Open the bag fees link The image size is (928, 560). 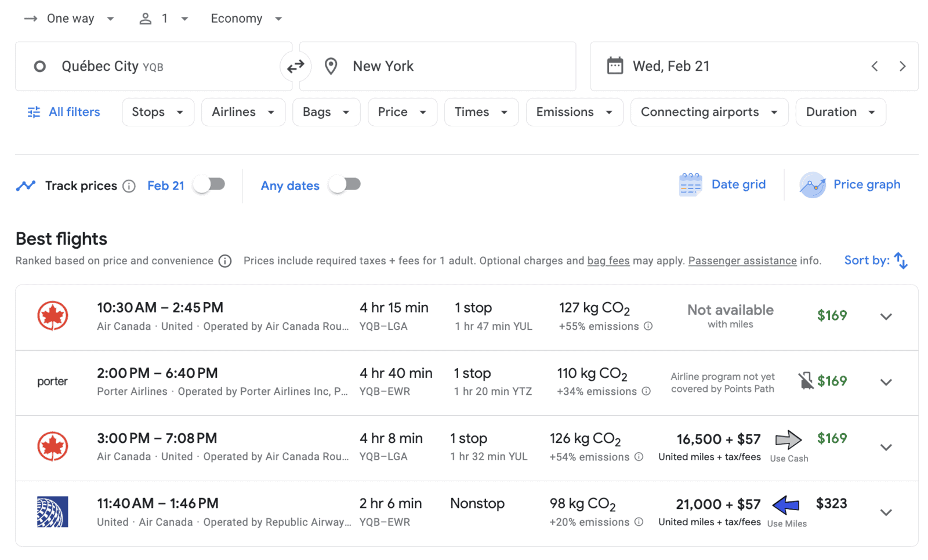[608, 261]
